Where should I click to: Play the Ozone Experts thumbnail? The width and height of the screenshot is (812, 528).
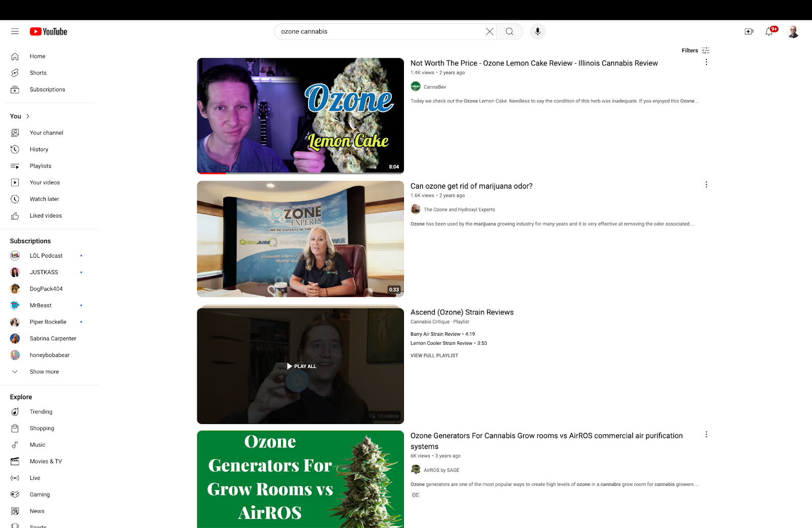300,239
